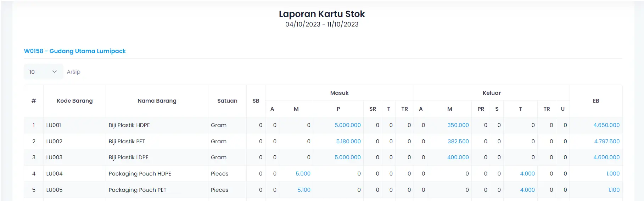The width and height of the screenshot is (644, 201).
Task: Click the # column header
Action: [x=34, y=101]
